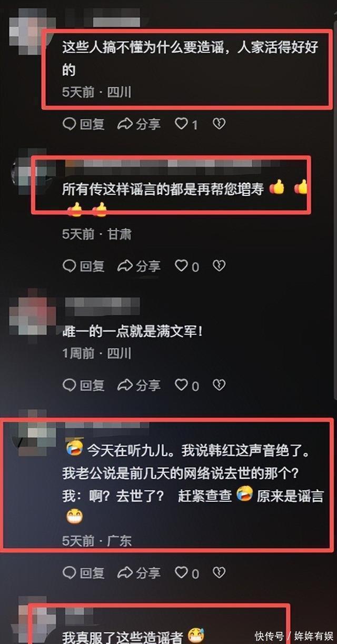Image resolution: width=337 pixels, height=644 pixels.
Task: Reply to the 满文军 comment
Action: coord(84,385)
